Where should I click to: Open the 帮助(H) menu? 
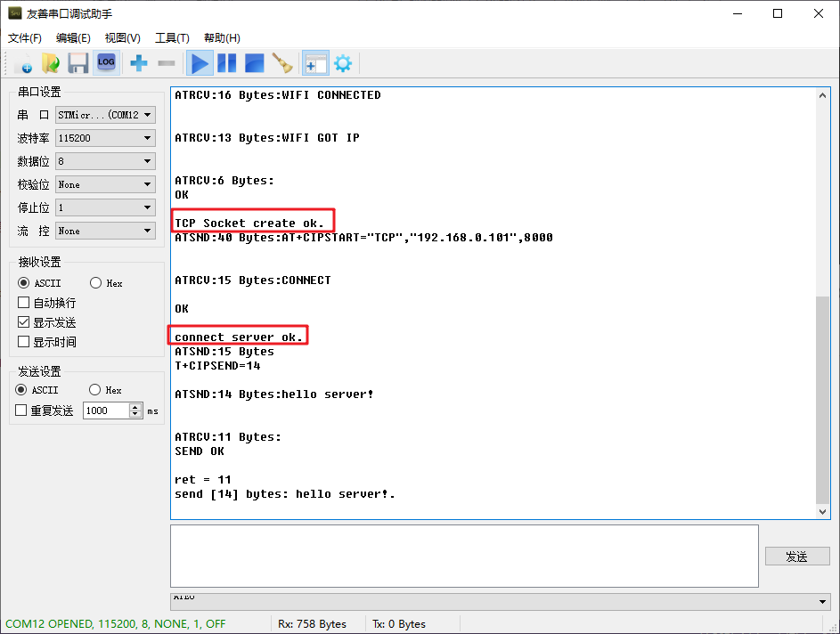[x=222, y=38]
